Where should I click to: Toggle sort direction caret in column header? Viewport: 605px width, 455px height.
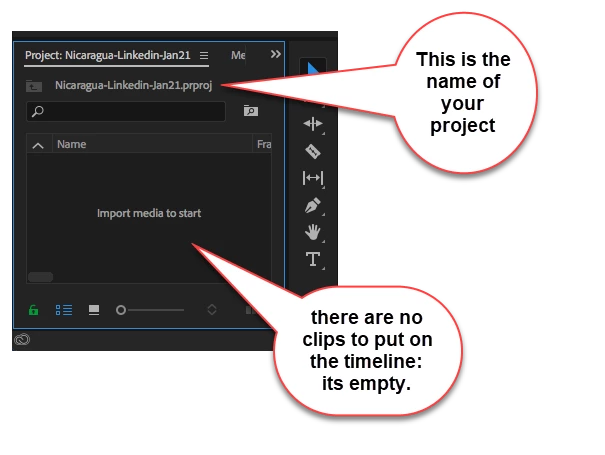[38, 145]
